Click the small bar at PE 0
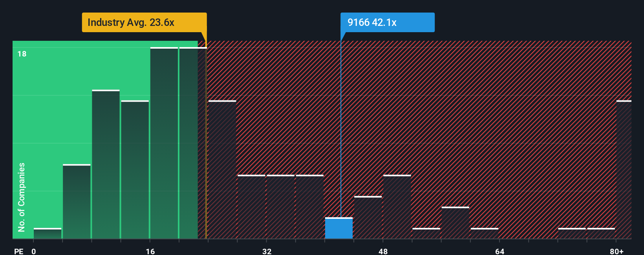The height and width of the screenshot is (255, 644). coord(48,233)
